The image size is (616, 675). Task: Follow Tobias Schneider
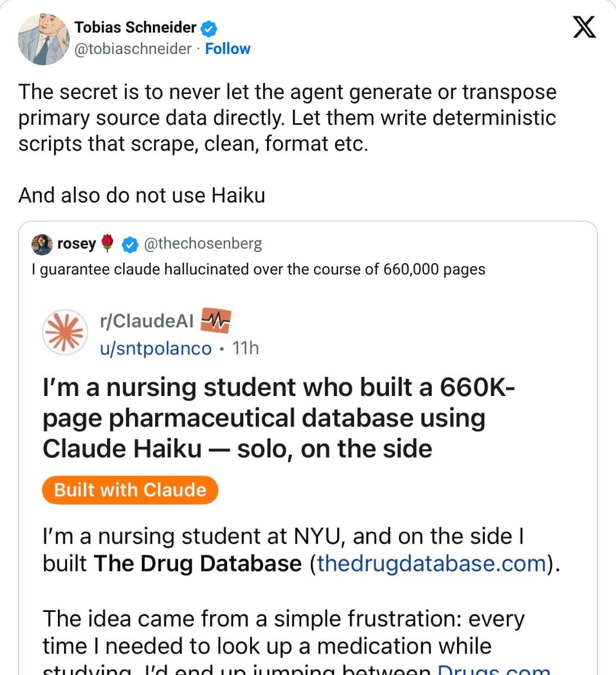(x=228, y=49)
